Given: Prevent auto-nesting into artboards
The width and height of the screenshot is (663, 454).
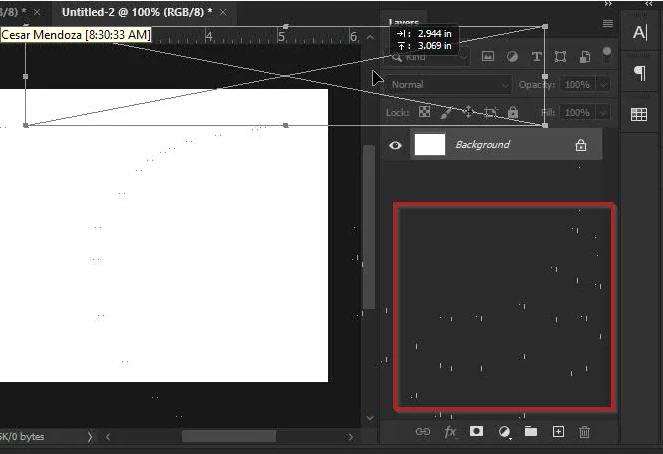Looking at the screenshot, I should 490,112.
